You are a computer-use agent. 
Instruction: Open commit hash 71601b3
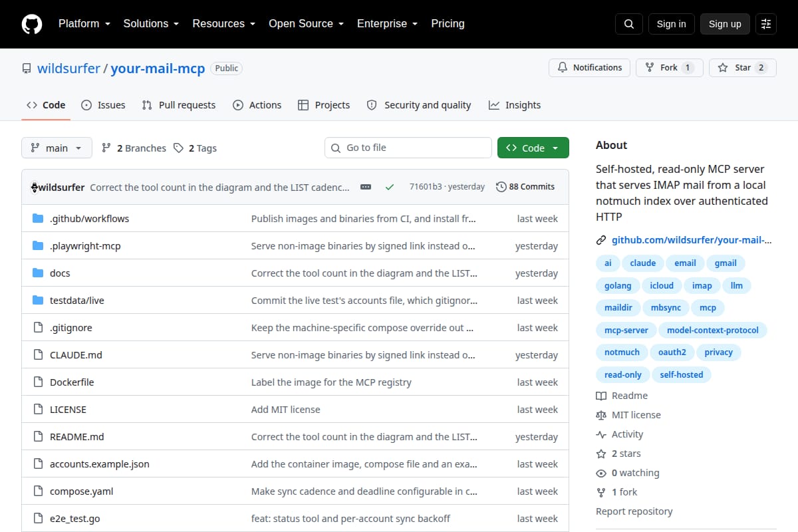[425, 187]
